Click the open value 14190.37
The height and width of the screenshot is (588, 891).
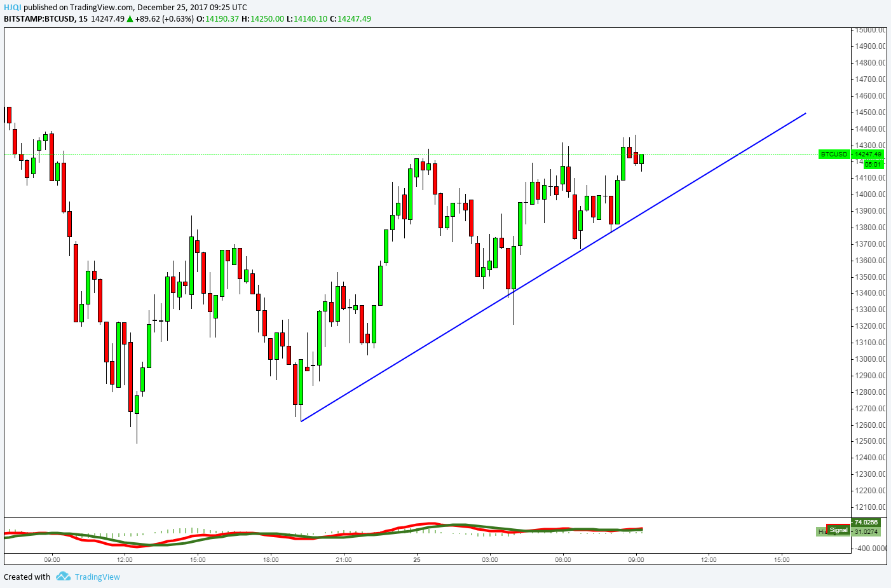pyautogui.click(x=222, y=18)
